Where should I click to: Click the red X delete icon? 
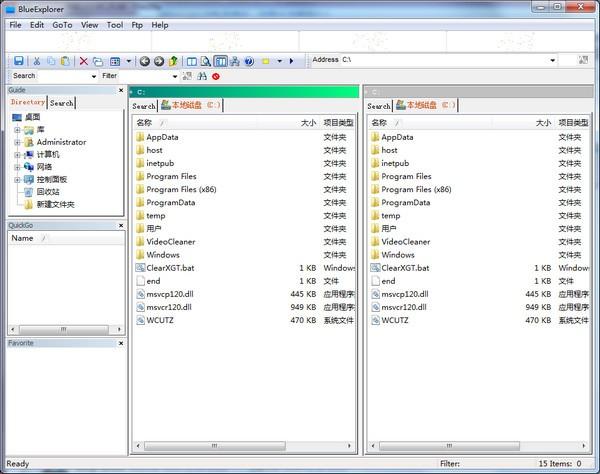click(83, 61)
